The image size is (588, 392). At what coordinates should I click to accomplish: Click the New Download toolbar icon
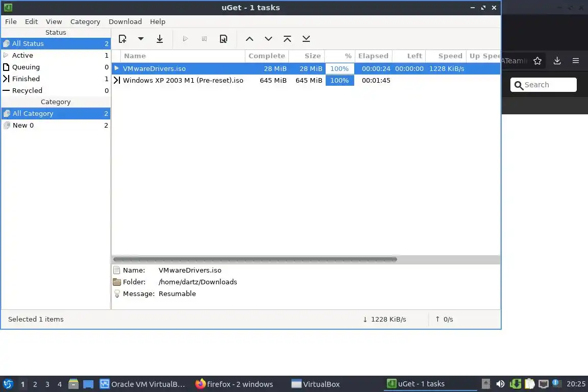click(122, 39)
